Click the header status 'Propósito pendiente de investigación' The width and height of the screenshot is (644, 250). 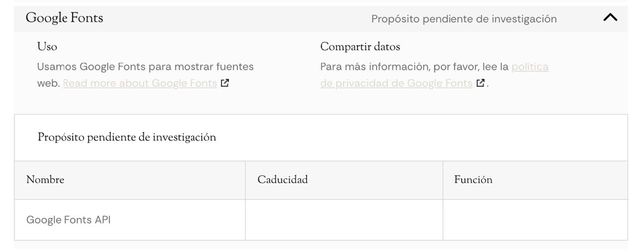[x=464, y=19]
